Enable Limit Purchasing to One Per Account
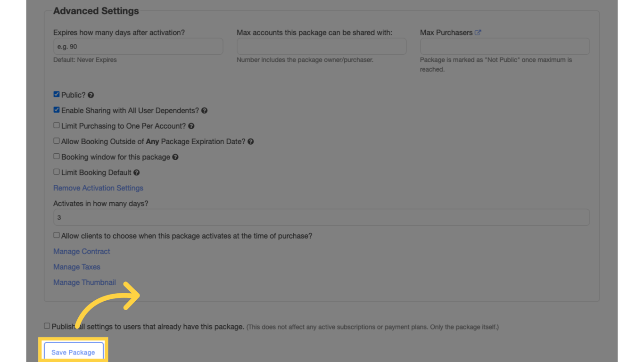644x362 pixels. (x=57, y=125)
